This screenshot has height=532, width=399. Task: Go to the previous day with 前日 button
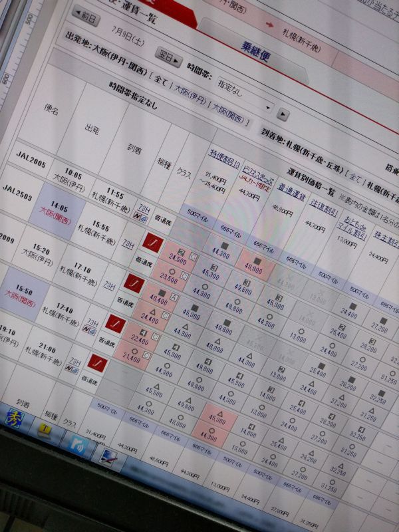pos(86,16)
